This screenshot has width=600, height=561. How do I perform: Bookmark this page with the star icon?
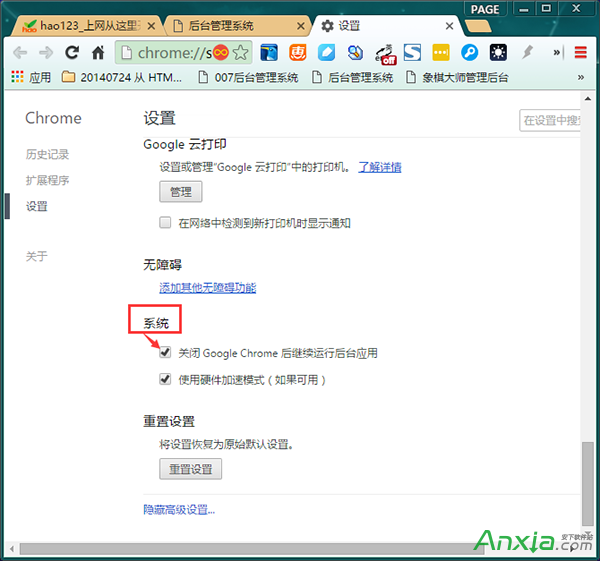(x=241, y=52)
